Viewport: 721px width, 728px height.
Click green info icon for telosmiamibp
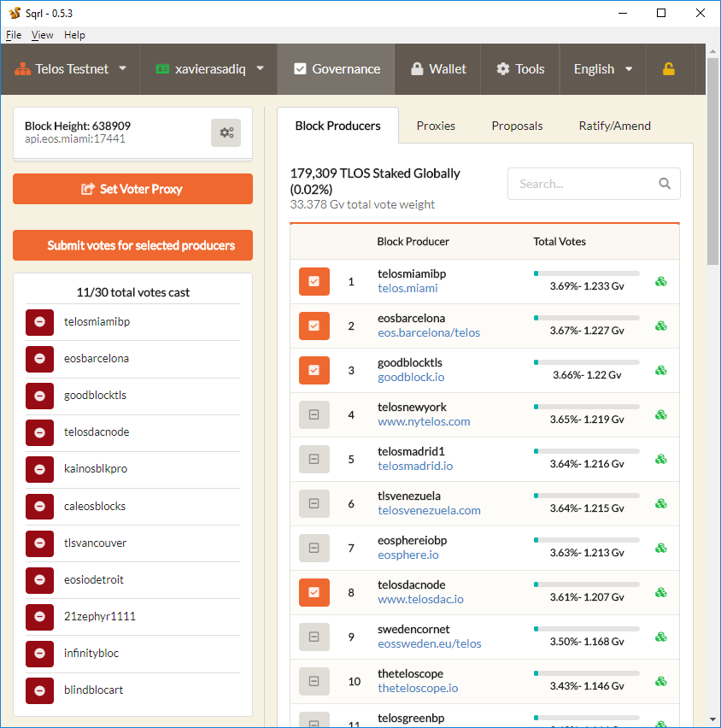tap(661, 281)
